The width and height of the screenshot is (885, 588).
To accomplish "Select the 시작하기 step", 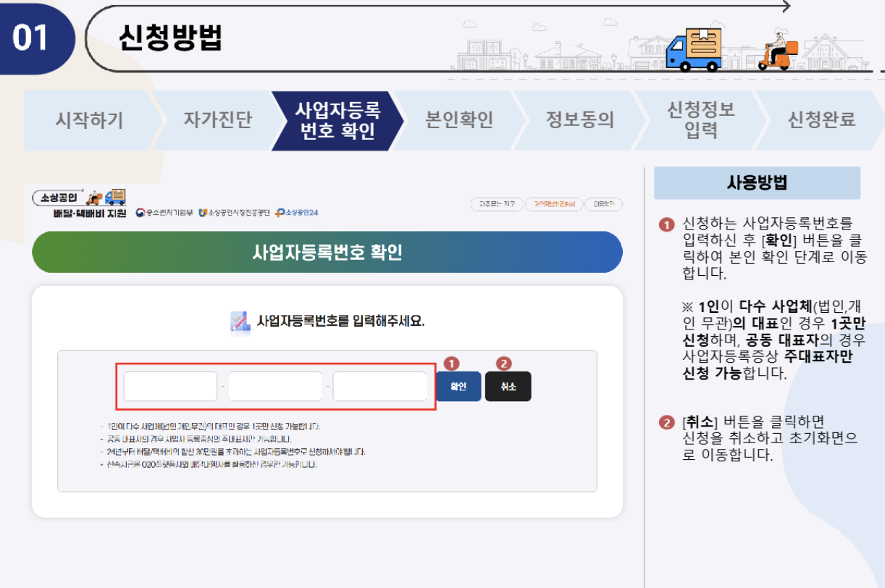I will pyautogui.click(x=89, y=120).
